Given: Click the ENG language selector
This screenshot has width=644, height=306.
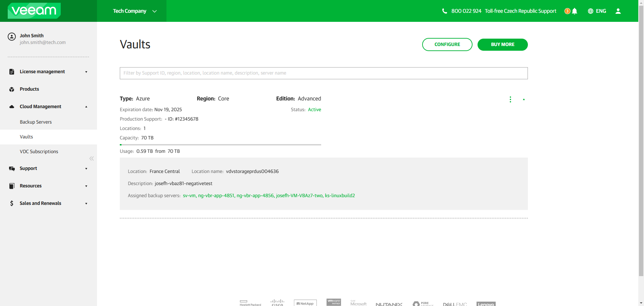Looking at the screenshot, I should click(601, 11).
